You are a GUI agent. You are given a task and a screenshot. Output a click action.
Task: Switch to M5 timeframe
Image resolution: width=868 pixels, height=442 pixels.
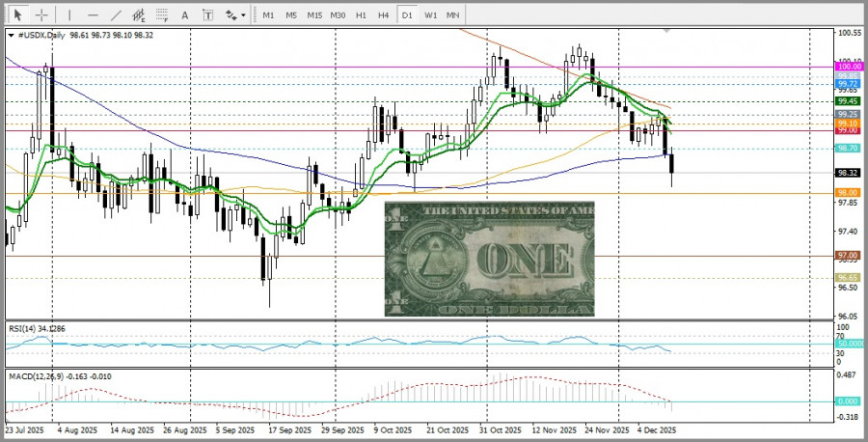point(291,14)
